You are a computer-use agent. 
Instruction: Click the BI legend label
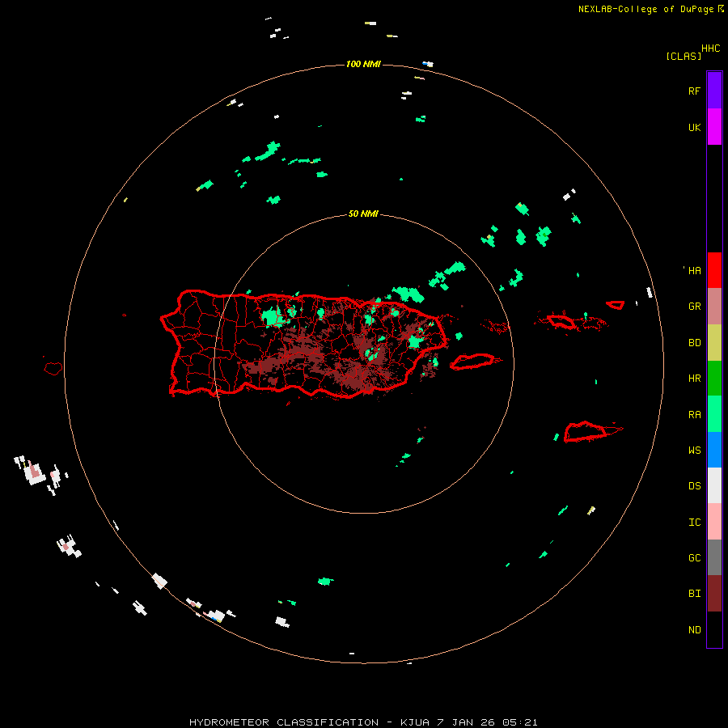pyautogui.click(x=694, y=594)
